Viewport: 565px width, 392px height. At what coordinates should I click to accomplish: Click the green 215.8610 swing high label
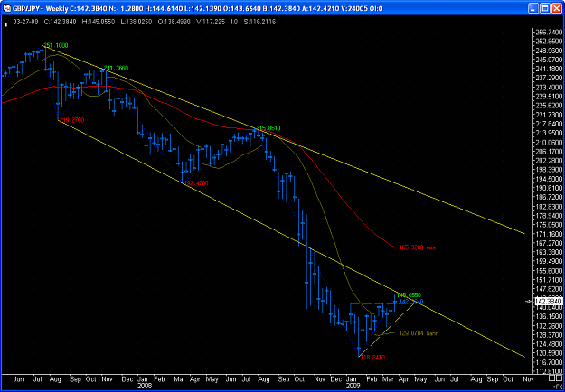click(x=268, y=128)
